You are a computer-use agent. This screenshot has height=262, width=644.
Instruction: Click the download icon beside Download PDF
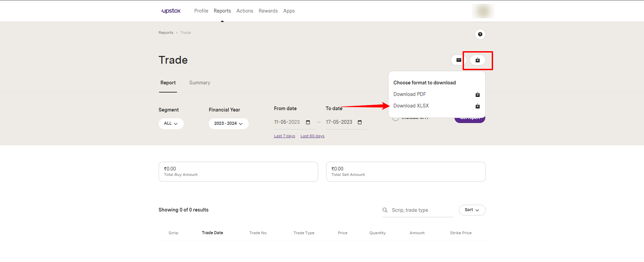(478, 95)
